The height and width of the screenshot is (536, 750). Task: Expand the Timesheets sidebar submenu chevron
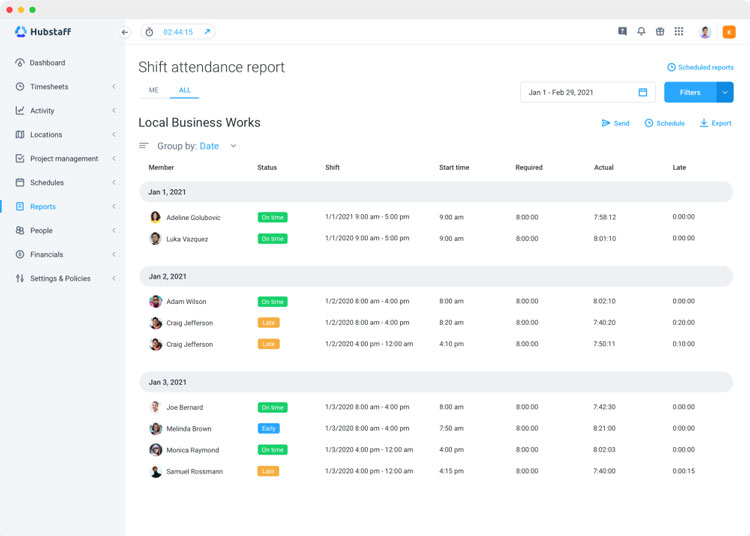coord(114,87)
